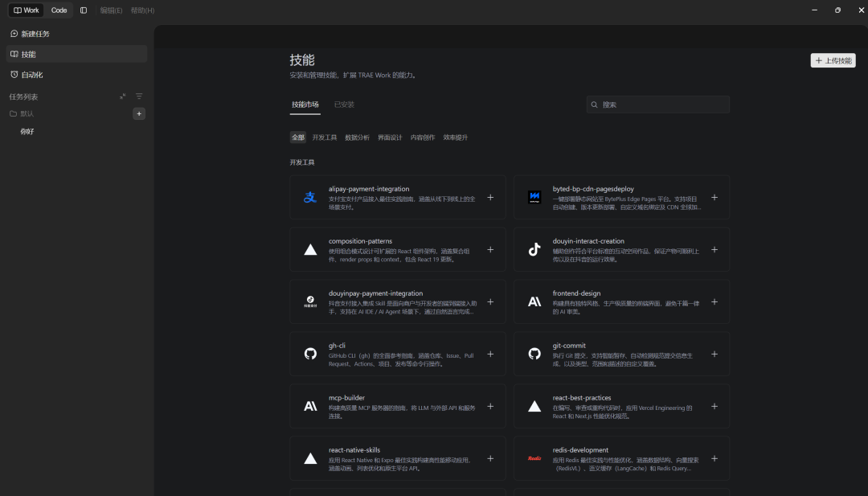Click the Alipay logo icon
Image resolution: width=868 pixels, height=496 pixels.
(310, 197)
